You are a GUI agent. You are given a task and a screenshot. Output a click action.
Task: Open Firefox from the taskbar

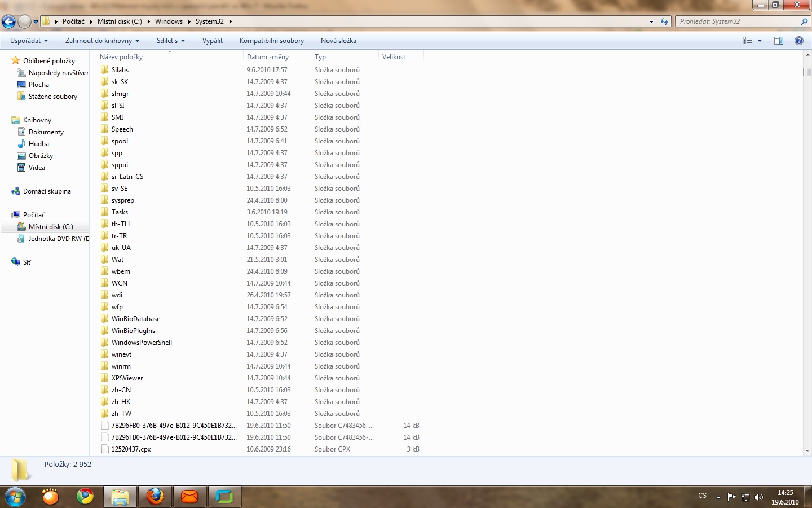pyautogui.click(x=155, y=497)
